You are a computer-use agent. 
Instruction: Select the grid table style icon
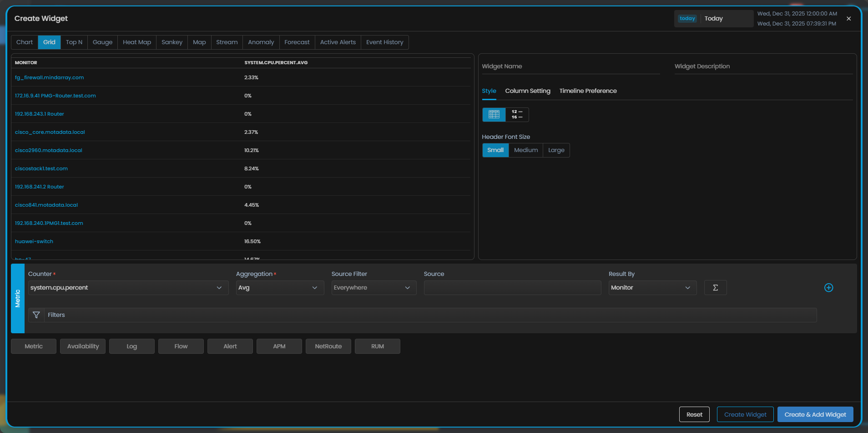(494, 115)
